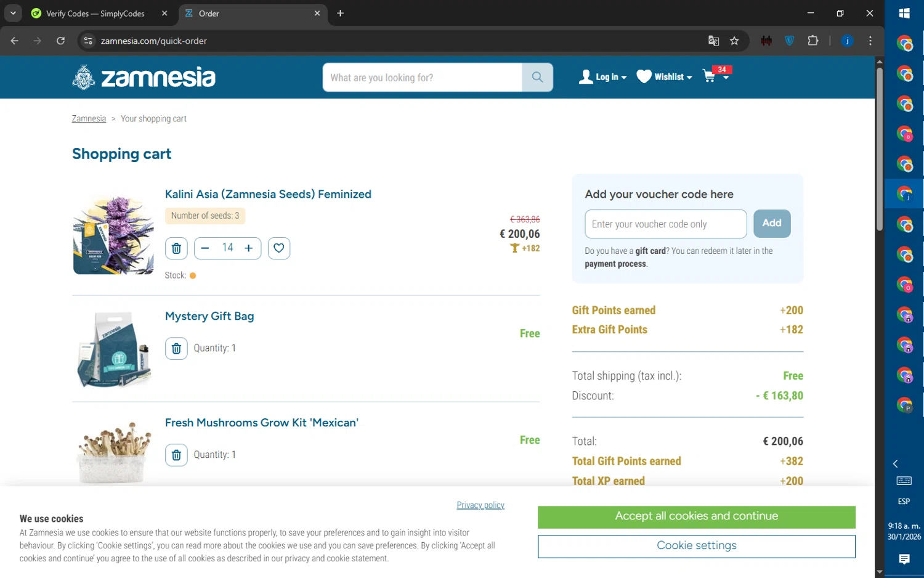Add Kalini Asia to wishlist heart
The width and height of the screenshot is (924, 578).
pyautogui.click(x=279, y=248)
